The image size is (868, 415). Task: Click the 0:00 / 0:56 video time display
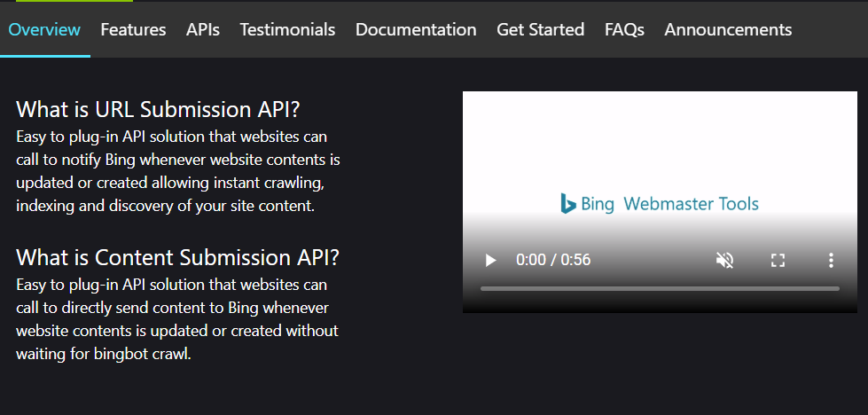point(553,260)
